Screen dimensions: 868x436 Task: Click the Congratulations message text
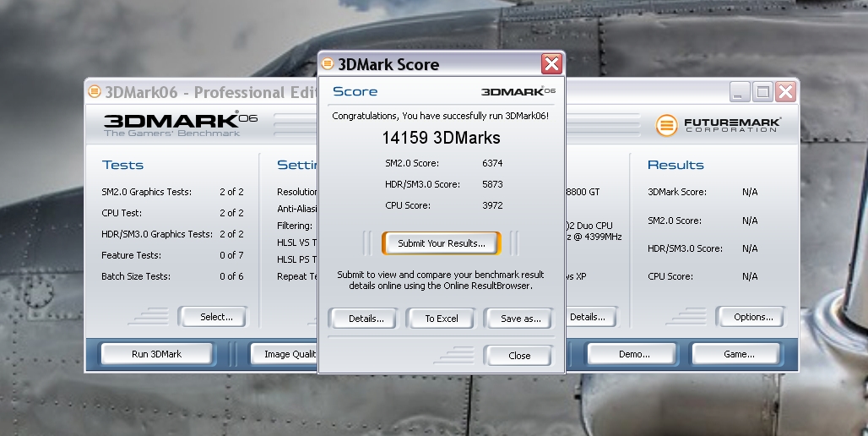click(440, 116)
